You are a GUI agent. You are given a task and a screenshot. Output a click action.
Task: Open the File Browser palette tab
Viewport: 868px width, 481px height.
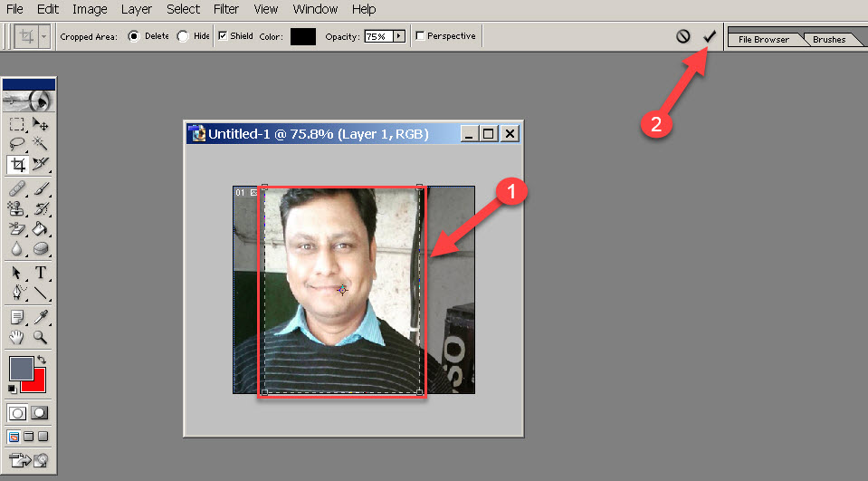(764, 39)
